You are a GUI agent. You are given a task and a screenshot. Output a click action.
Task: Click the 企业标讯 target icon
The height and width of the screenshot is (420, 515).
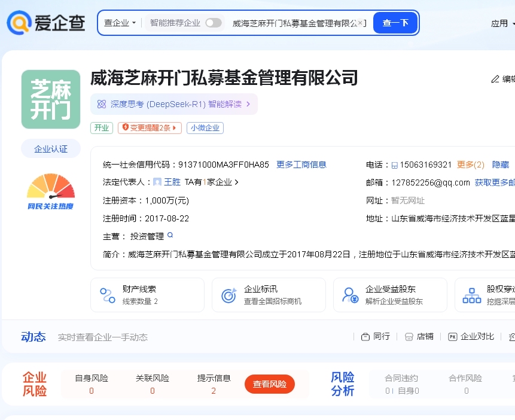229,296
